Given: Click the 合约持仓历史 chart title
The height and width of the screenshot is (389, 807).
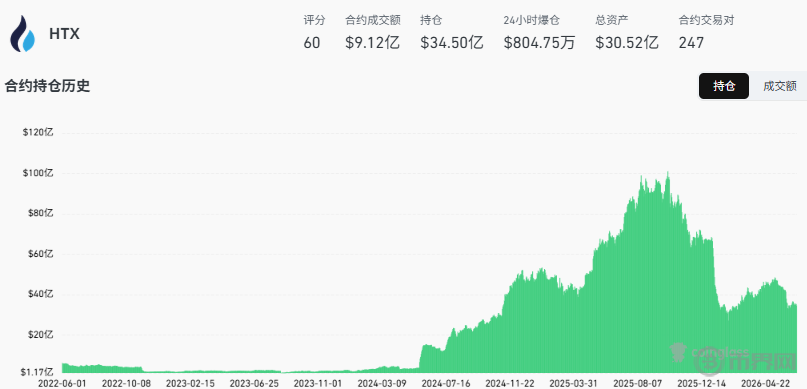Looking at the screenshot, I should pyautogui.click(x=47, y=86).
